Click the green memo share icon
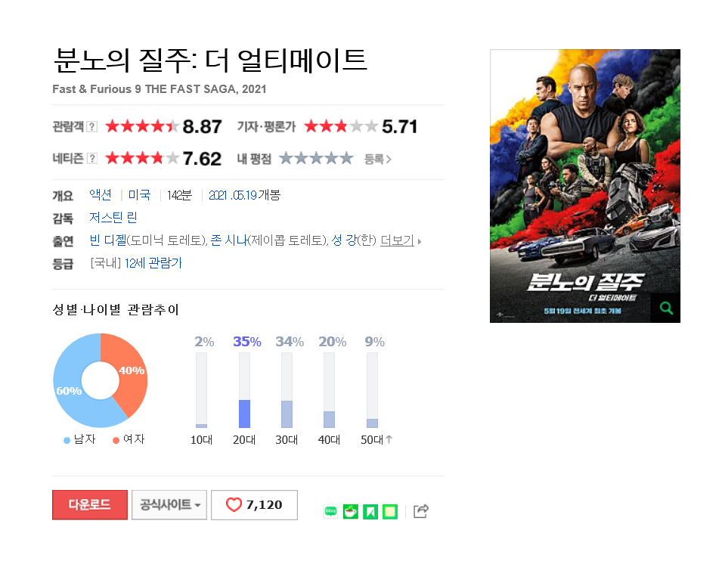This screenshot has height=586, width=728. (390, 512)
